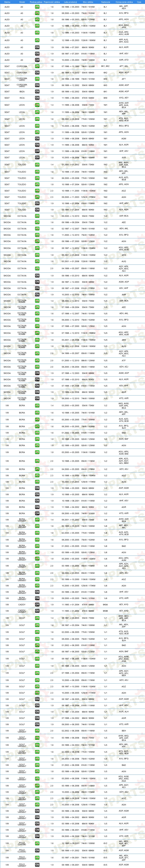The height and width of the screenshot is (868, 145).
Task: Click the diesel ON icon in the VW POLO CLASSIC 1.9 row
Action: click(37, 851)
